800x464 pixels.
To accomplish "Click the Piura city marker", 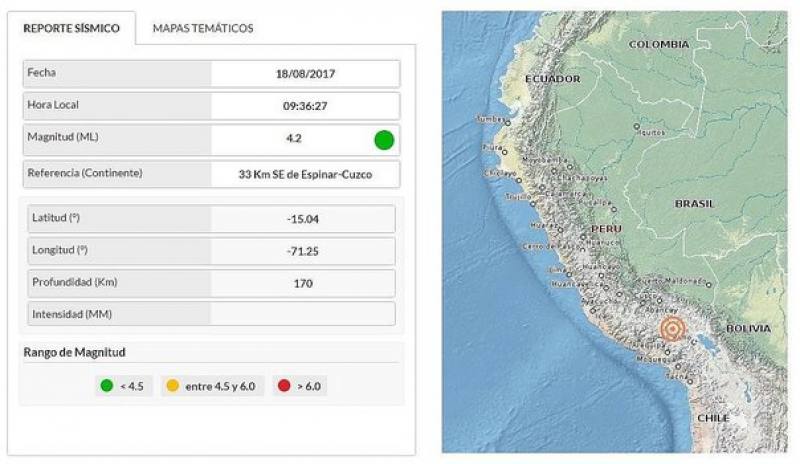I will [505, 152].
